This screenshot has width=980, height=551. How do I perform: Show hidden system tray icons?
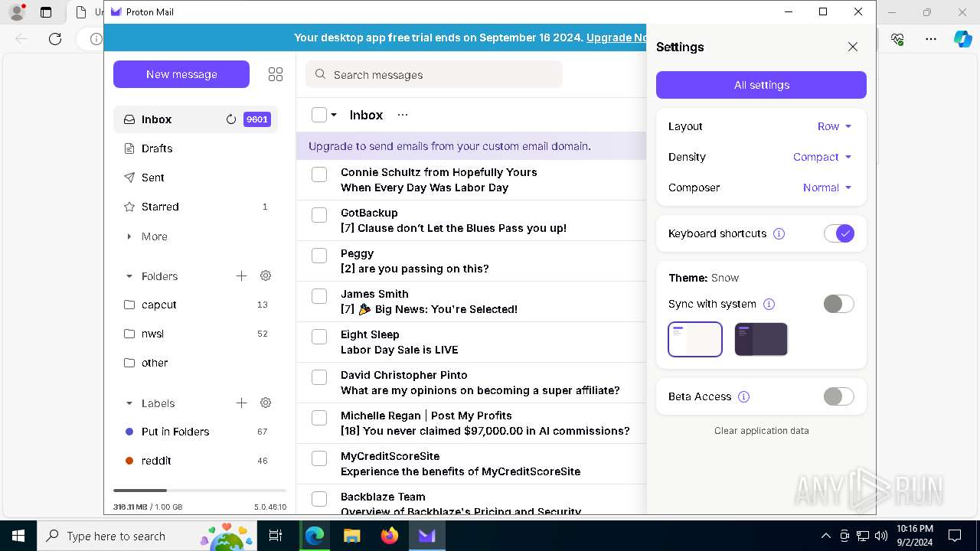(x=825, y=536)
